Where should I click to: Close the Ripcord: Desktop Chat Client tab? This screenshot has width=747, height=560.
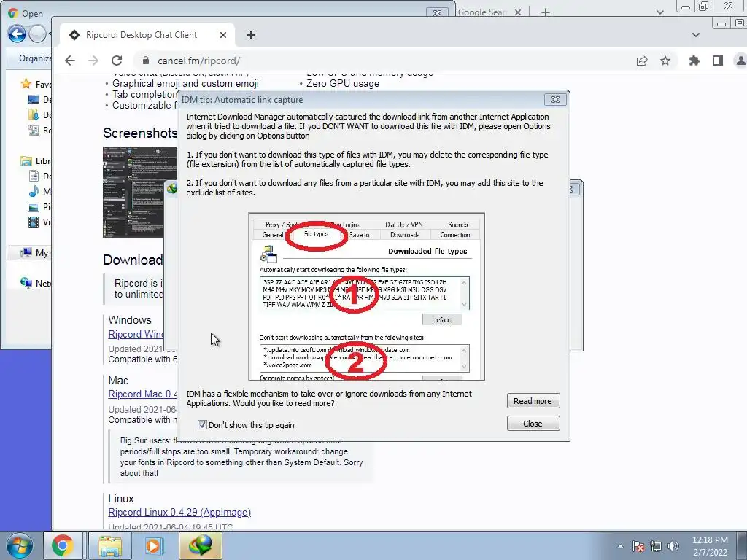point(223,35)
